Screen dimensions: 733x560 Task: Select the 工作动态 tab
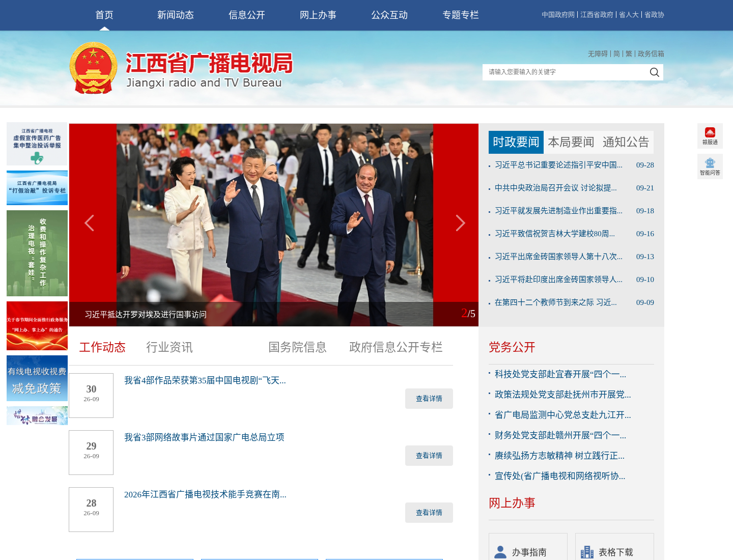click(x=102, y=347)
